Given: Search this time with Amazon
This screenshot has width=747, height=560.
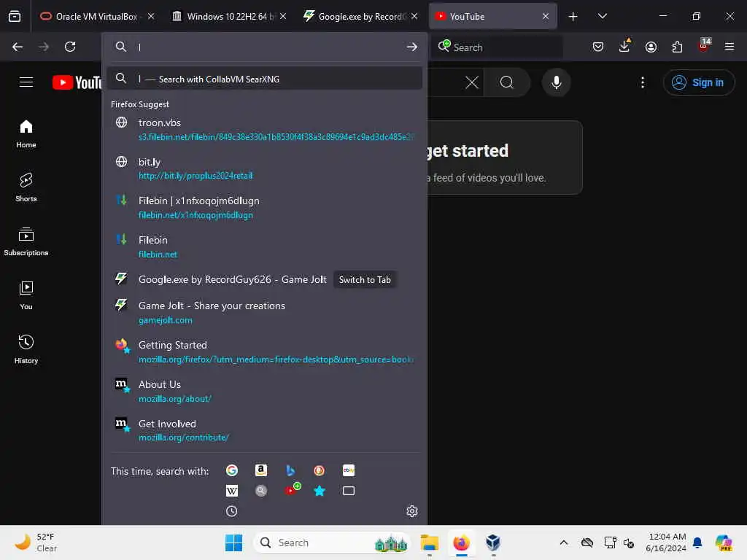Looking at the screenshot, I should tap(260, 470).
